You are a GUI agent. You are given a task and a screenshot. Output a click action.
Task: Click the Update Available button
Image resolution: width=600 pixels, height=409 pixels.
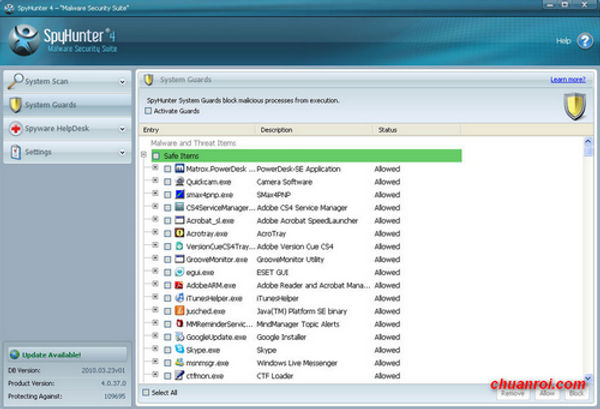click(67, 355)
